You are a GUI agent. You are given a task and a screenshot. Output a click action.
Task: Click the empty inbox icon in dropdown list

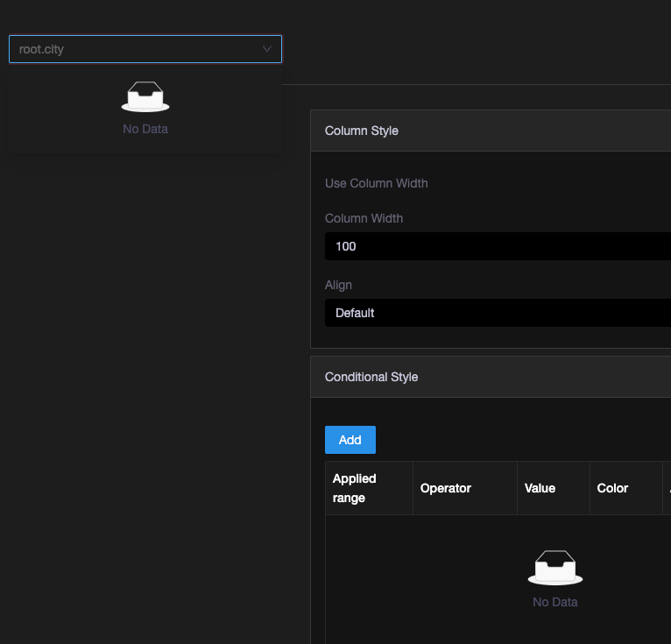pyautogui.click(x=145, y=96)
